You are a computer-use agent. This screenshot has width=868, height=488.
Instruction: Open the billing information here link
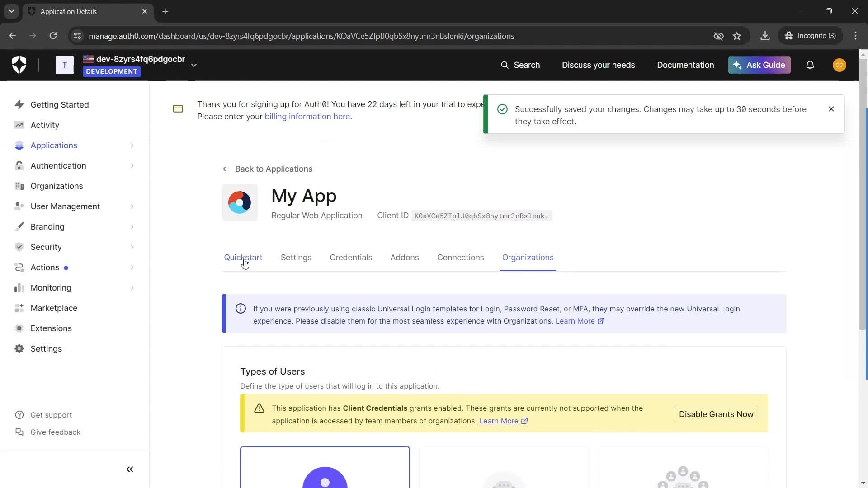(x=307, y=117)
